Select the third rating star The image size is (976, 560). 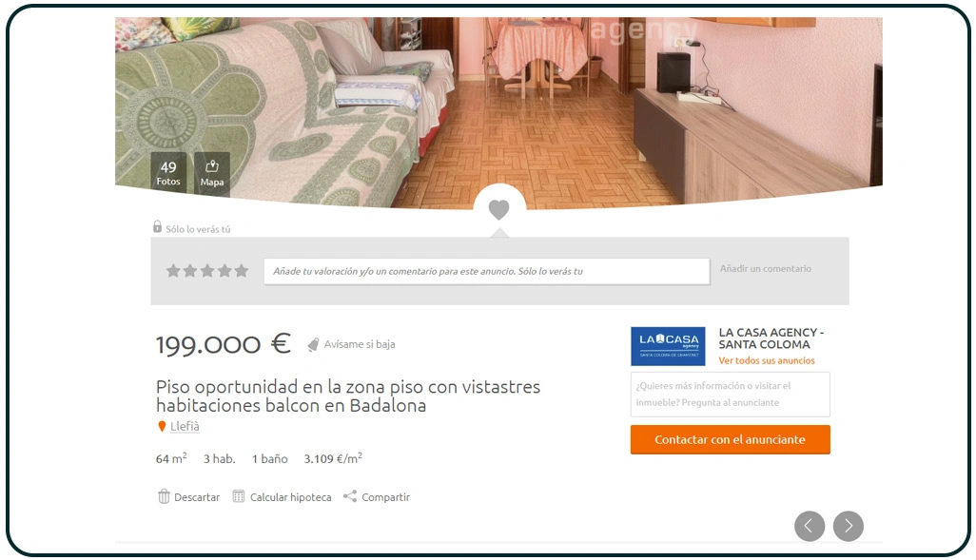(207, 271)
